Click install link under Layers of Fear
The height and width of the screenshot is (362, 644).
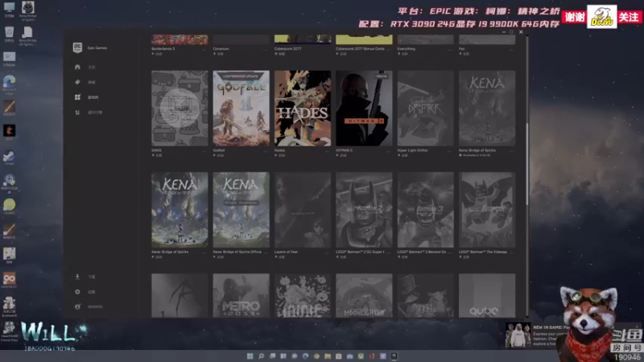tap(280, 257)
